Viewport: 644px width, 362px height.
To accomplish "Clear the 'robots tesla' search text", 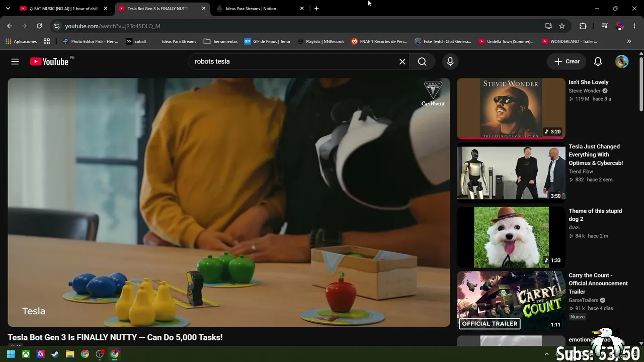I will pos(402,61).
